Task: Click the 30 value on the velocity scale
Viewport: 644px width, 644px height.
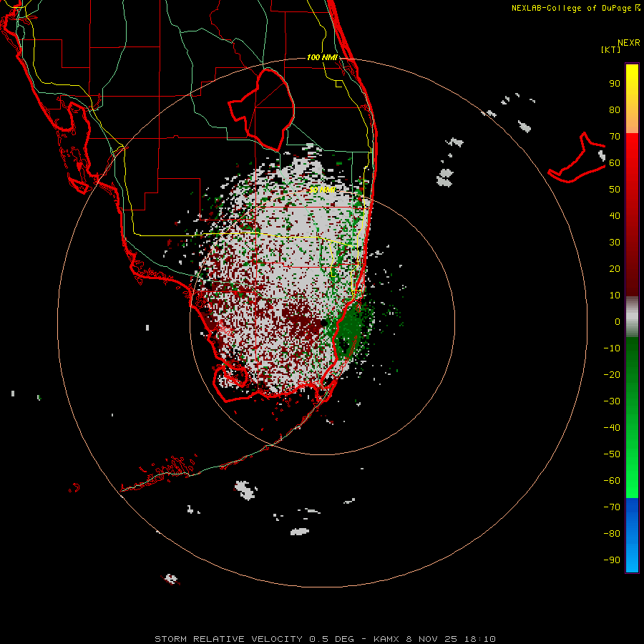Action: [x=615, y=243]
